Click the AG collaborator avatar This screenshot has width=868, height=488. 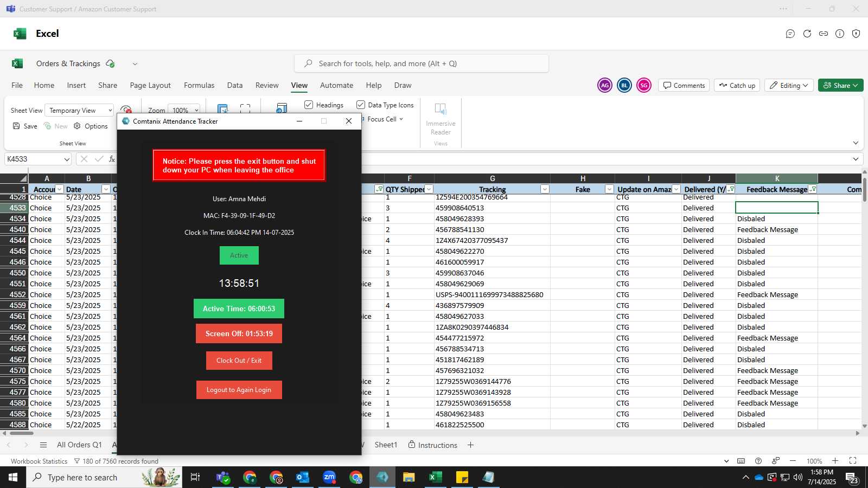pos(605,85)
